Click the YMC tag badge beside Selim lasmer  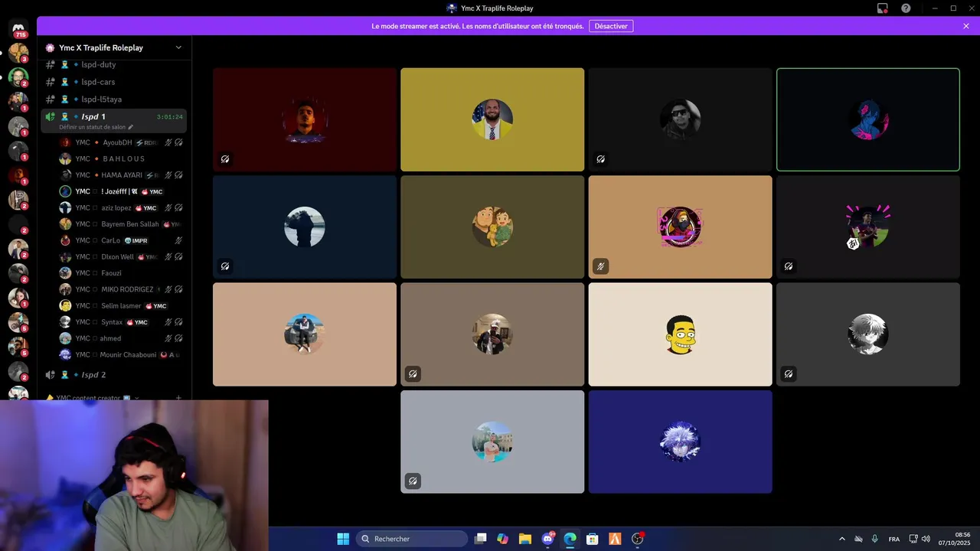[x=157, y=305]
